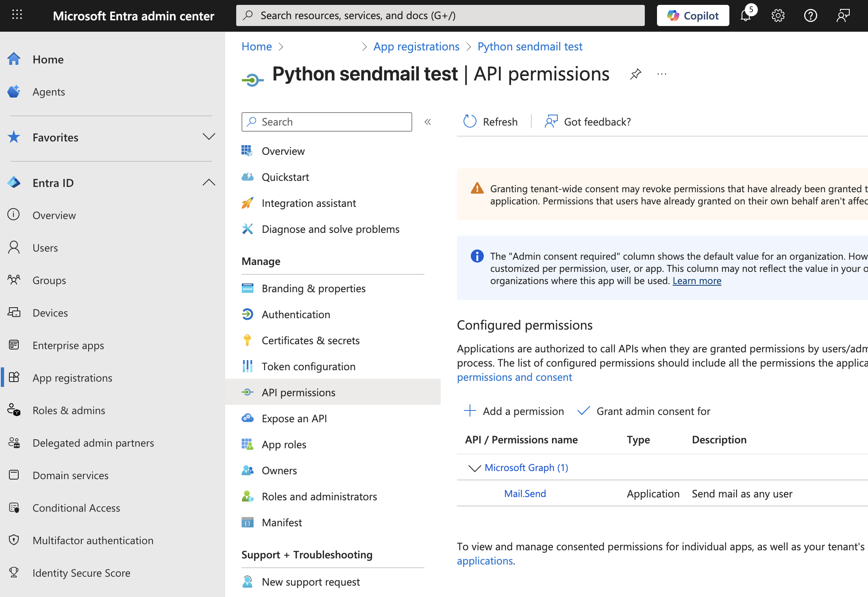This screenshot has width=868, height=597.
Task: Click the feedback person icon in header
Action: click(843, 16)
